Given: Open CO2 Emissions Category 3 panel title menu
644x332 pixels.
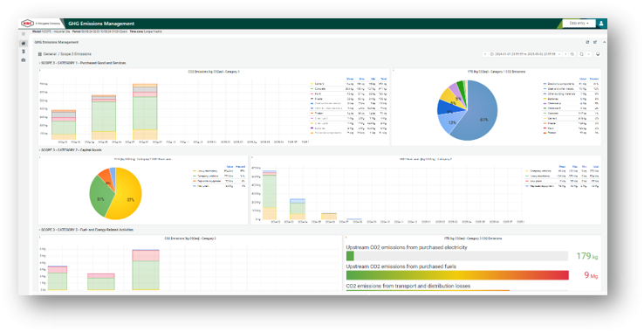Looking at the screenshot, I should tap(190, 239).
